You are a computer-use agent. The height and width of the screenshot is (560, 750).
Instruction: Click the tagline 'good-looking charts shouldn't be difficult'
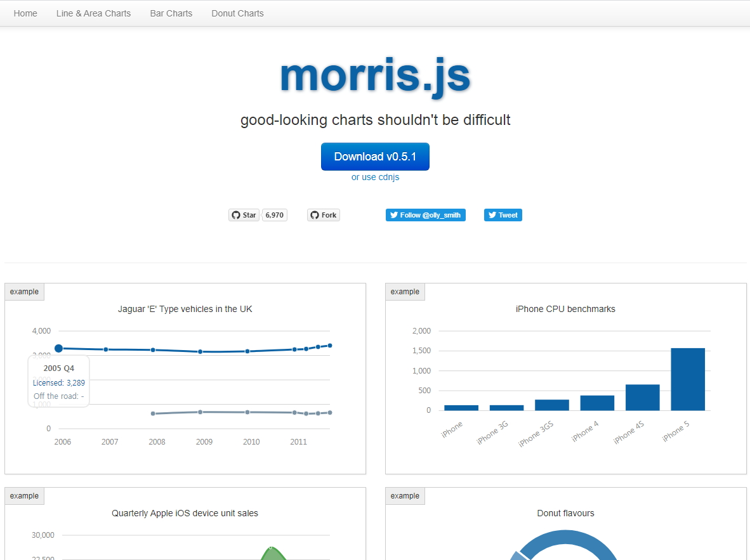(375, 120)
